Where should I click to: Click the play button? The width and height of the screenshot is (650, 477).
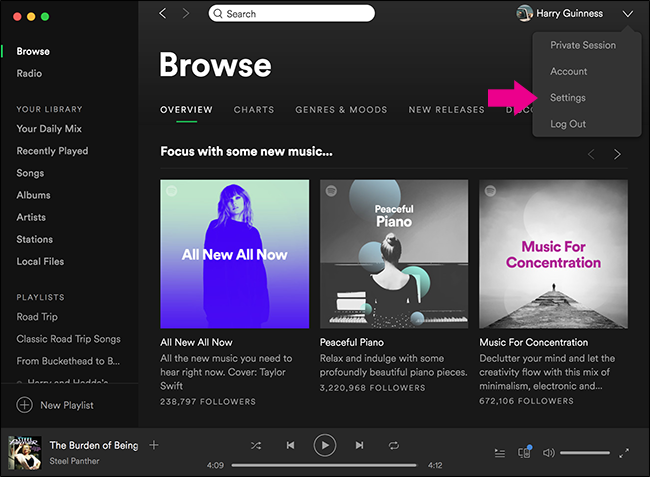tap(325, 446)
